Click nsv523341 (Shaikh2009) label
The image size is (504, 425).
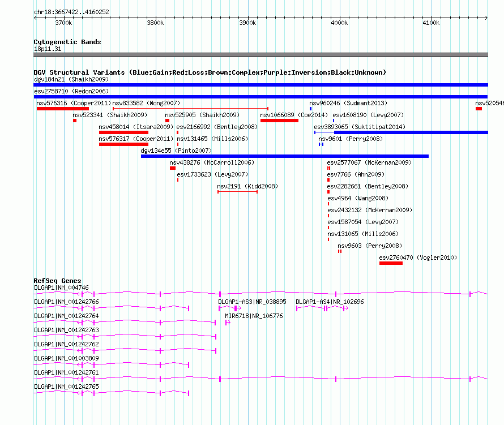[x=110, y=115]
